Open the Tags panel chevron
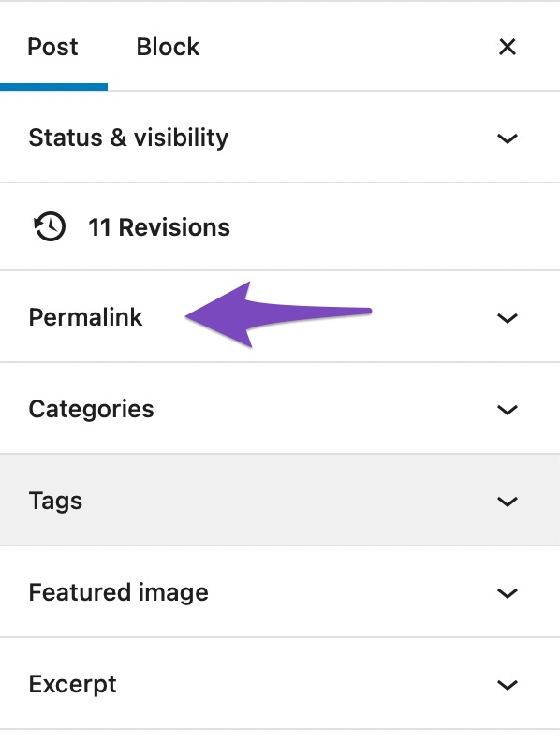 507,501
